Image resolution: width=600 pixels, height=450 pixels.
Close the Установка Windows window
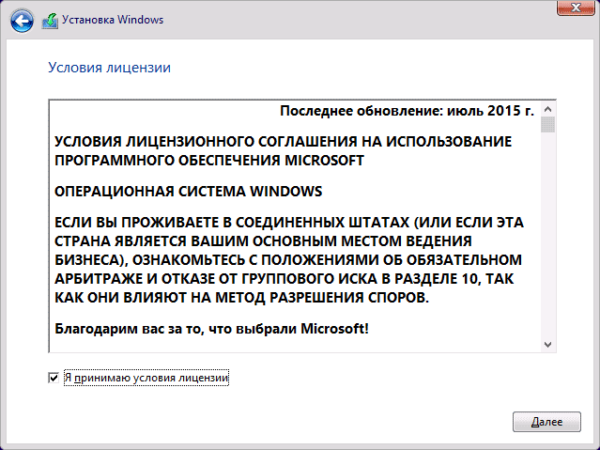click(576, 7)
